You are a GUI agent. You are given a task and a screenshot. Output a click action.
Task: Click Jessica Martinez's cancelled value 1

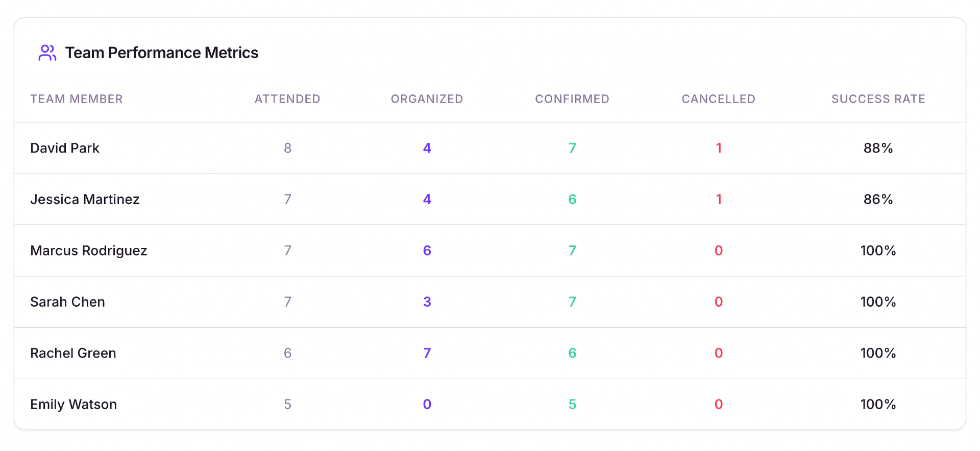(718, 199)
